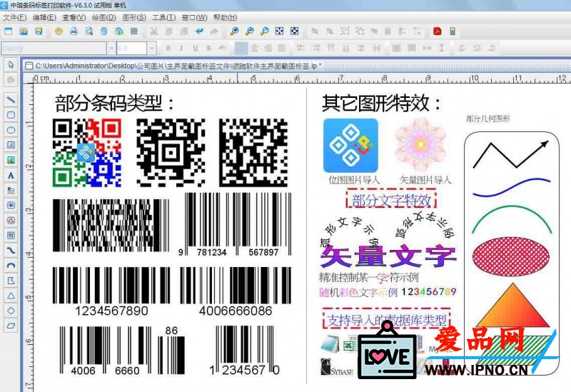
Task: Click the open file folder icon
Action: point(24,31)
